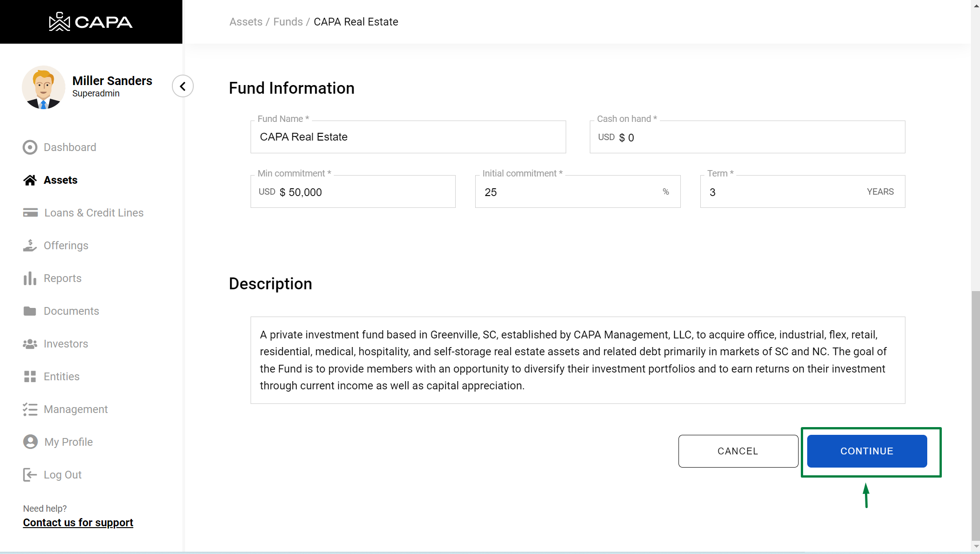Click the Investors group icon
The image size is (980, 554).
(30, 344)
